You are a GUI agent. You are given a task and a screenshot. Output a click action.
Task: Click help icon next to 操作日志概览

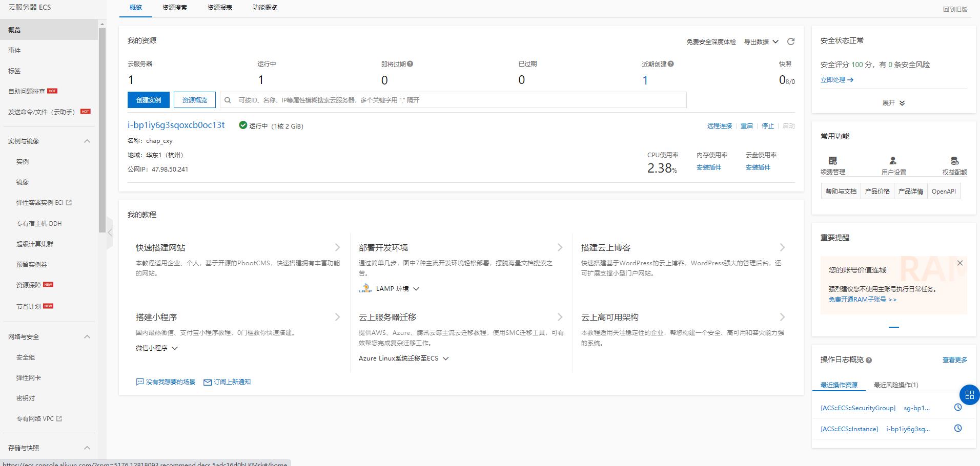pyautogui.click(x=869, y=361)
